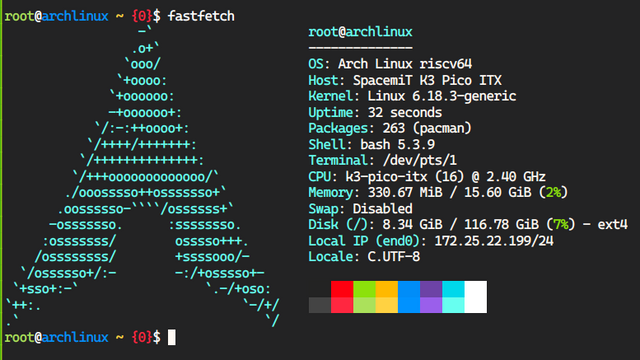Click the Arch Linux ASCII art logo
The height and width of the screenshot is (360, 640).
tap(143, 177)
